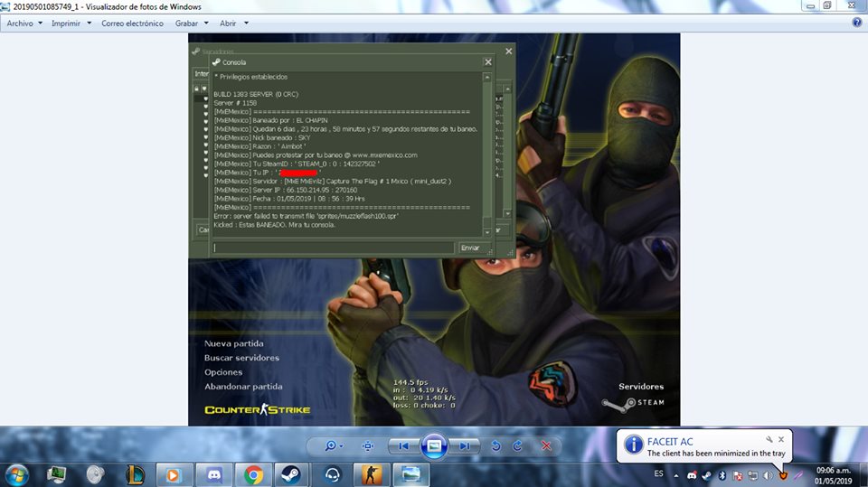Close the Consola window in the photo

487,62
